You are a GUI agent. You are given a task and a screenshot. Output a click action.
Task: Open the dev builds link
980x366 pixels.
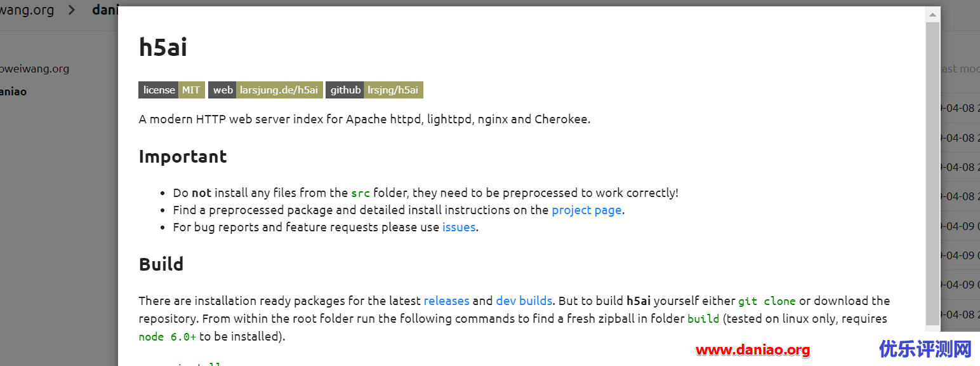[524, 301]
